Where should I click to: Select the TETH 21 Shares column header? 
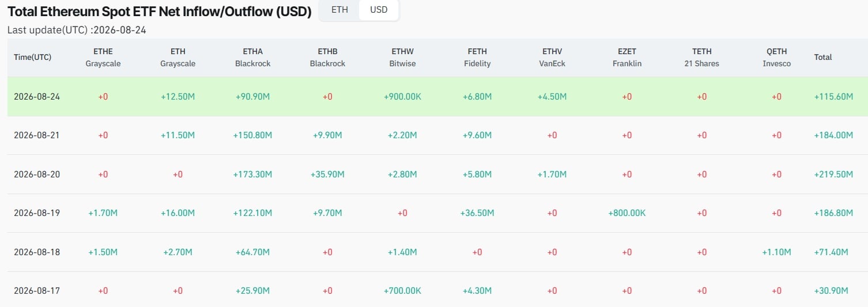[702, 58]
